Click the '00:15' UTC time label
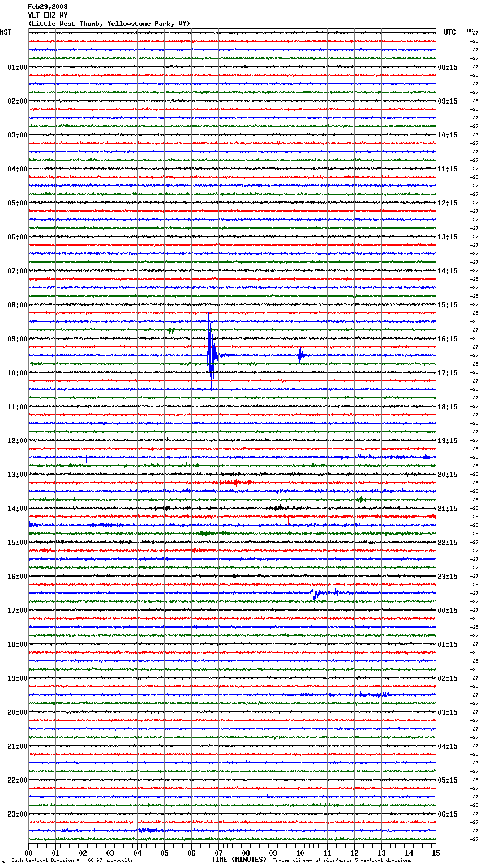Viewport: 481px width, 868px height. click(x=448, y=611)
